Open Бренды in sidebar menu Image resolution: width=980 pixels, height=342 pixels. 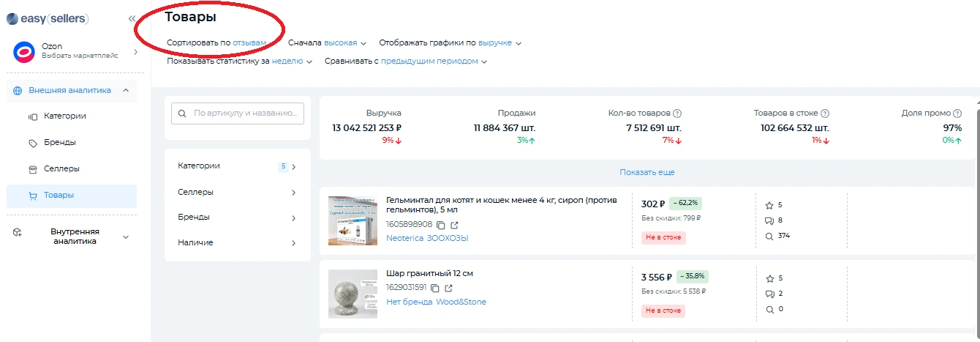59,143
